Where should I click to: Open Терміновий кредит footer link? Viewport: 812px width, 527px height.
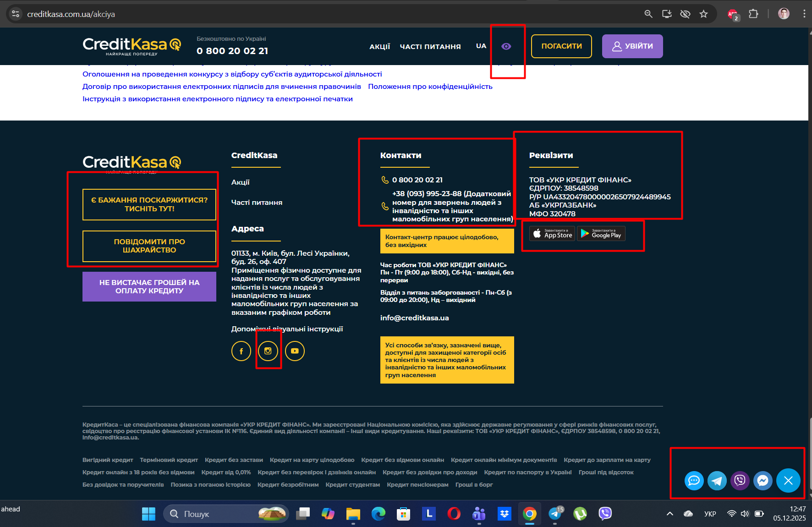click(x=169, y=460)
